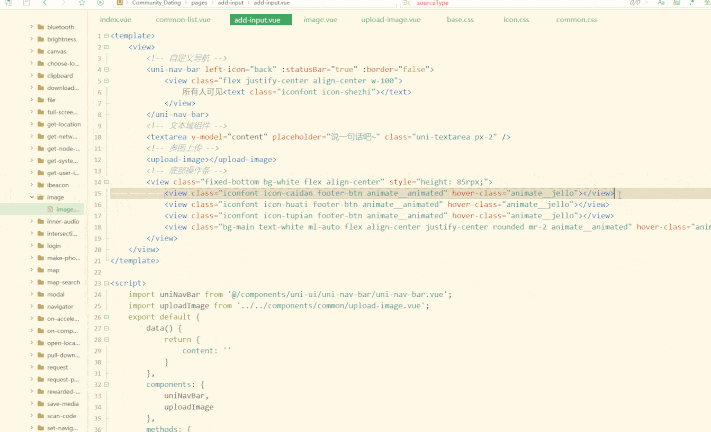Collapse the image folder arrow
Screen dimensions: 711x432
coord(32,197)
